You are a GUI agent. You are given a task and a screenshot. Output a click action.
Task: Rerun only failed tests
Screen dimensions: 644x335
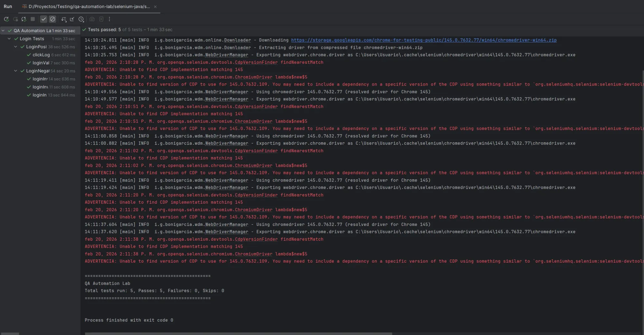(15, 19)
